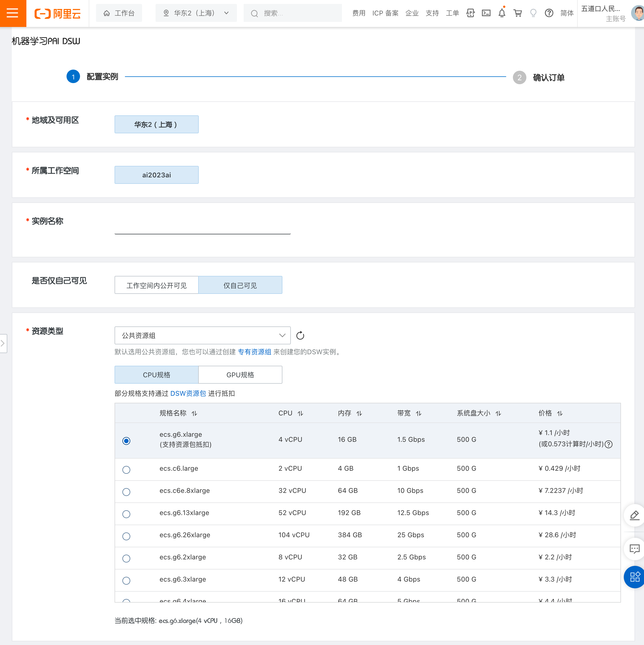Open the 五道口人民 account menu
This screenshot has height=645, width=644.
604,13
